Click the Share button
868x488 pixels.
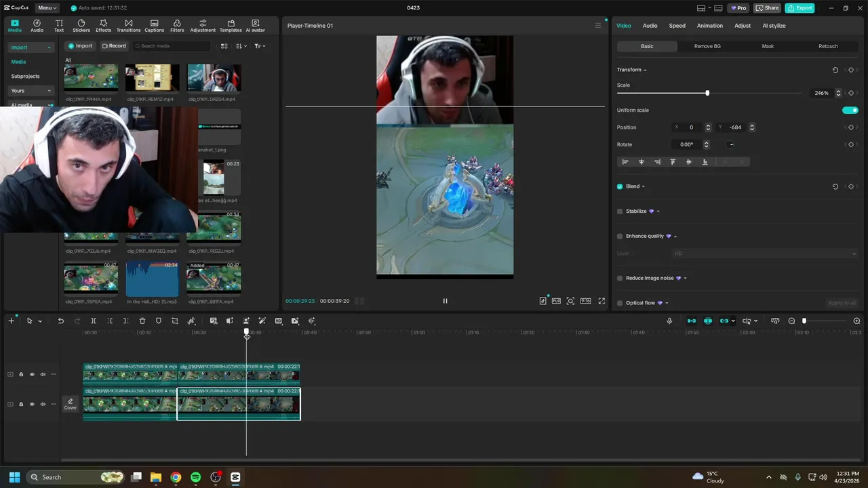(x=767, y=8)
